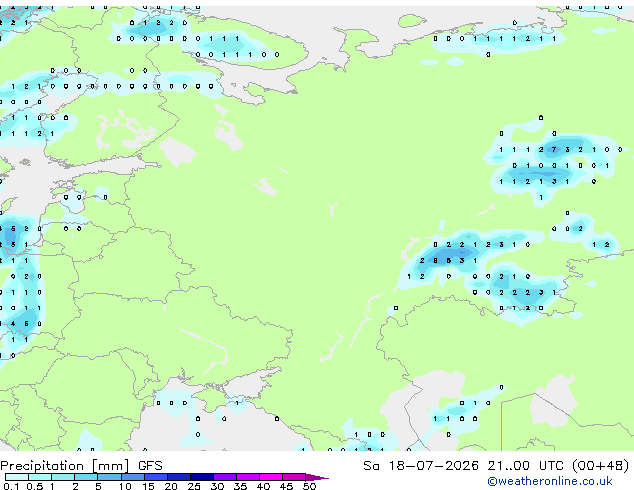Click the 45 mm legend color swatch
Viewport: 634px width, 490px height.
pyautogui.click(x=294, y=477)
